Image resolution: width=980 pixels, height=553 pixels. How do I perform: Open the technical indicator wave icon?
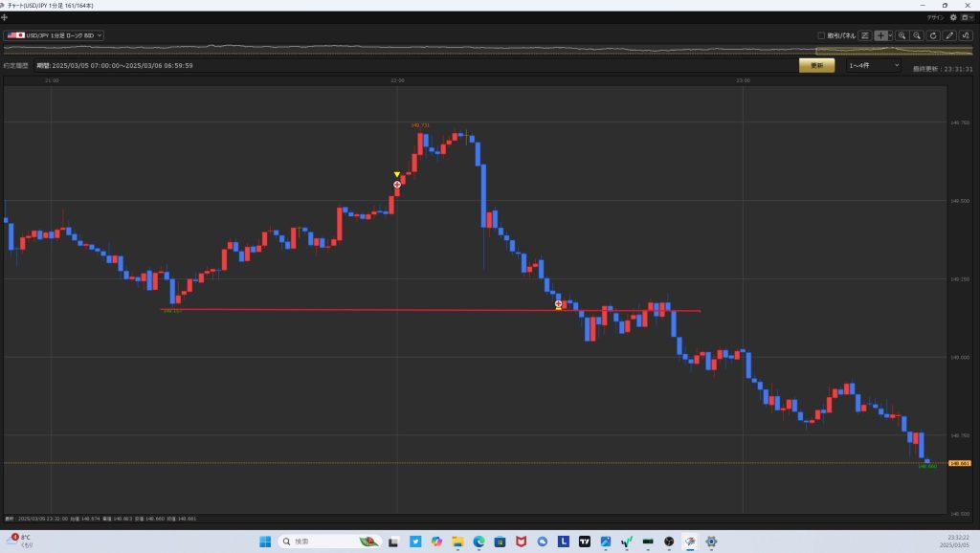click(966, 35)
